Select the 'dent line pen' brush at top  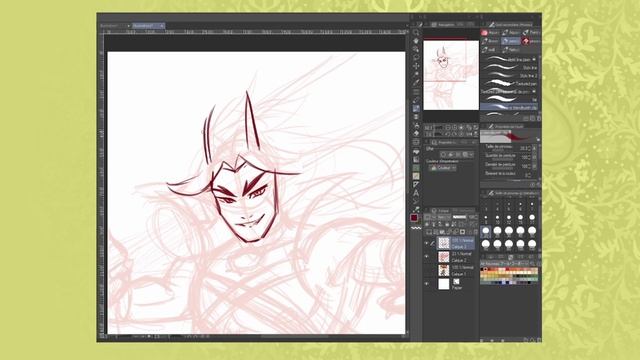click(509, 60)
